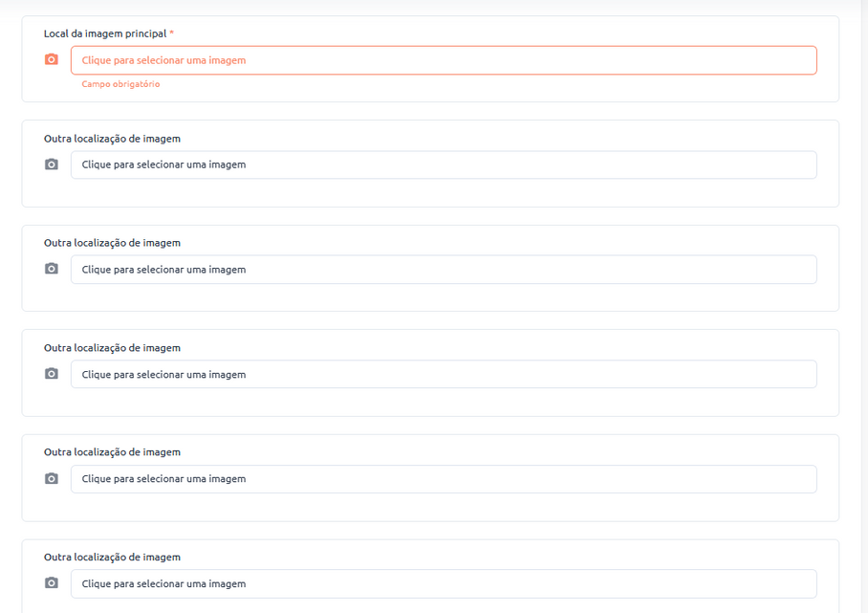This screenshot has height=613, width=868.
Task: Open image picker in third 'Outra localização' field
Action: click(x=444, y=375)
